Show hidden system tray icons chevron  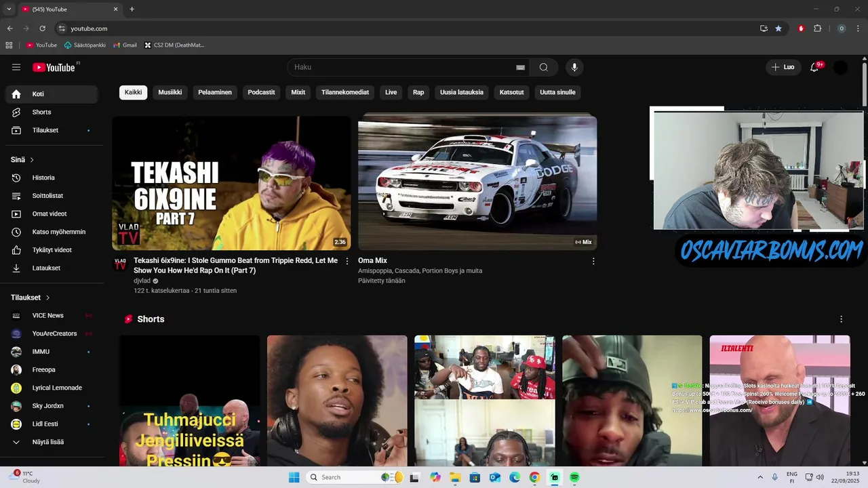click(x=759, y=477)
